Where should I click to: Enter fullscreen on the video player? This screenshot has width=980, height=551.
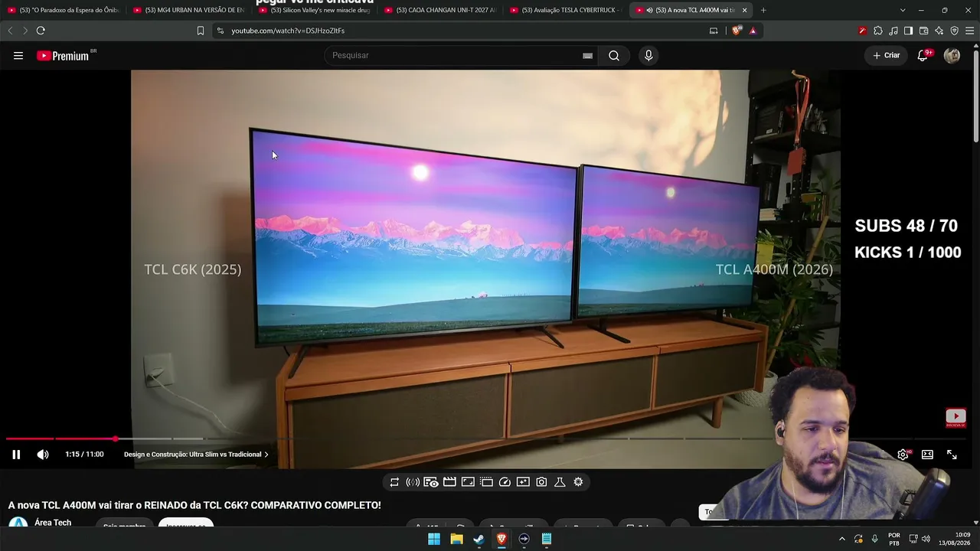click(952, 455)
